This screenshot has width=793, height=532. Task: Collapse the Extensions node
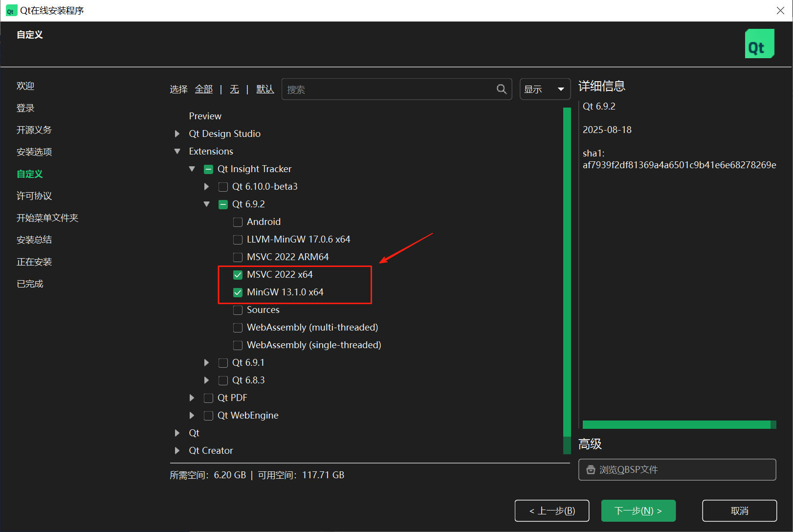tap(177, 151)
